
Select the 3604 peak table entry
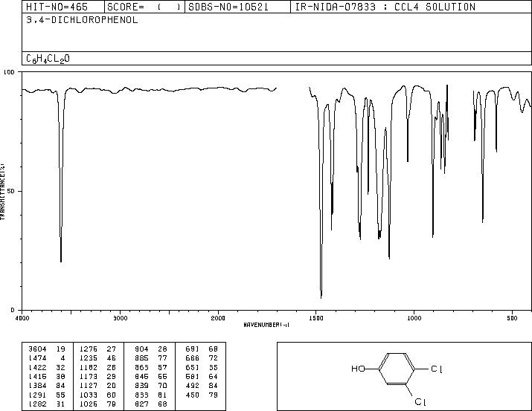47,349
